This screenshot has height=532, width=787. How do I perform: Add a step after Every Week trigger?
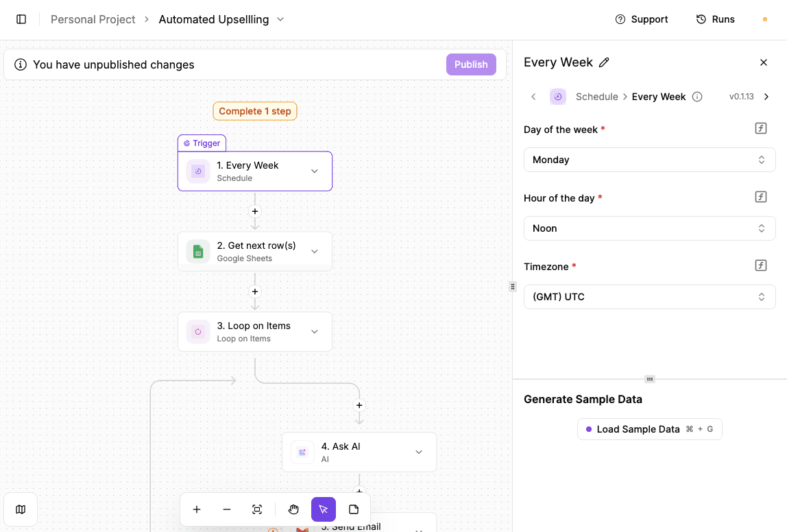click(x=254, y=211)
